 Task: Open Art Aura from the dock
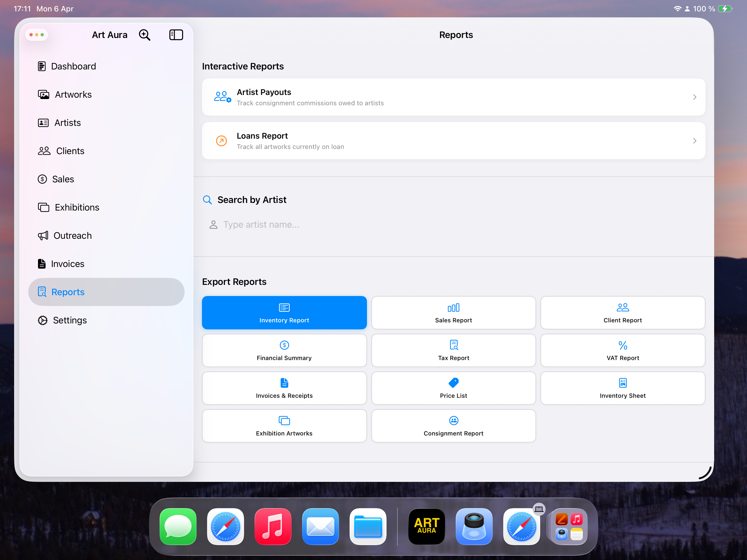point(426,526)
